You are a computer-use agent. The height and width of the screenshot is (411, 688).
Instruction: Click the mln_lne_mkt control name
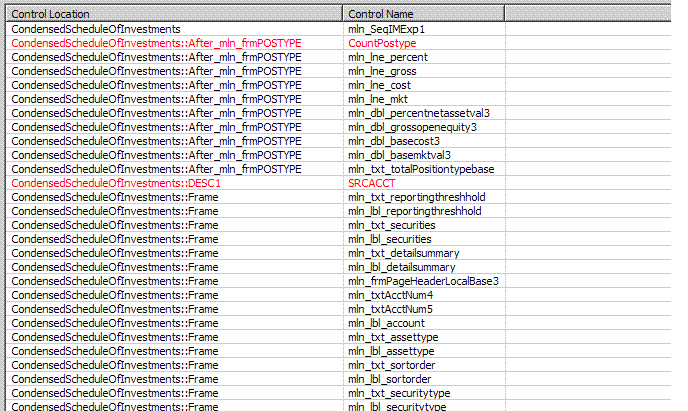381,100
